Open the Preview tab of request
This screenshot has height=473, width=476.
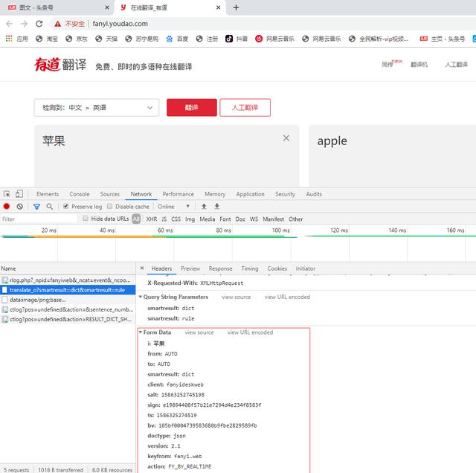(x=190, y=268)
